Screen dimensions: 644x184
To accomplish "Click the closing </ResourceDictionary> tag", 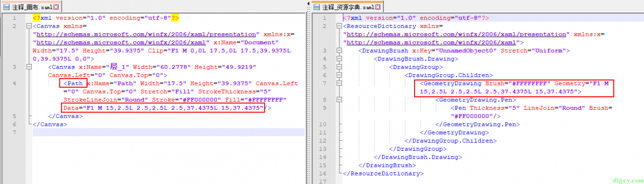I will [x=383, y=173].
